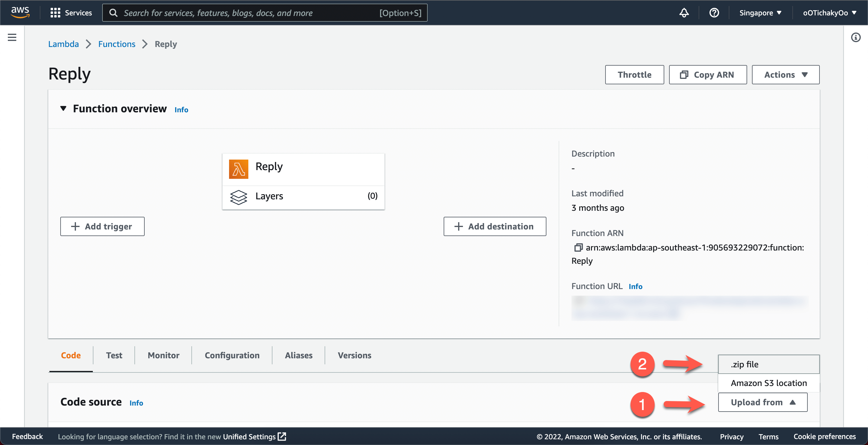Viewport: 868px width, 445px height.
Task: Switch to the Monitor tab
Action: pos(163,355)
